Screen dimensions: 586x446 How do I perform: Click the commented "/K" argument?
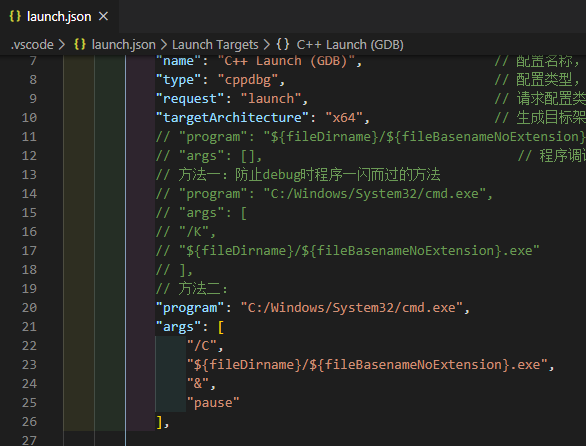click(x=194, y=232)
